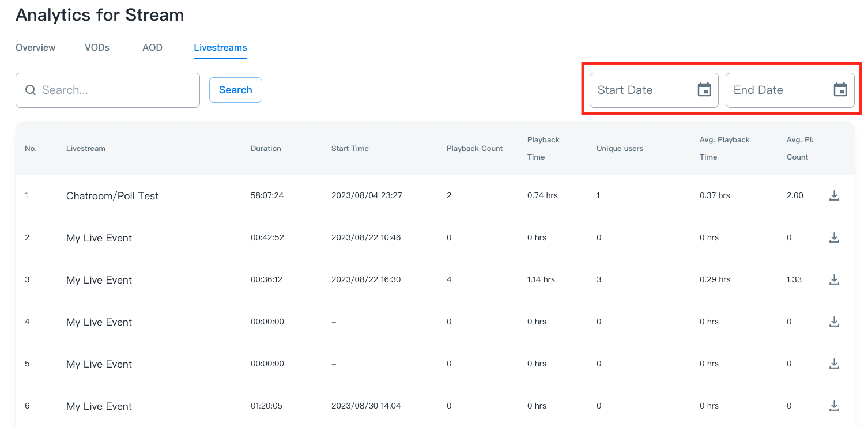Click download icon in row 6
The width and height of the screenshot is (868, 427).
[833, 406]
